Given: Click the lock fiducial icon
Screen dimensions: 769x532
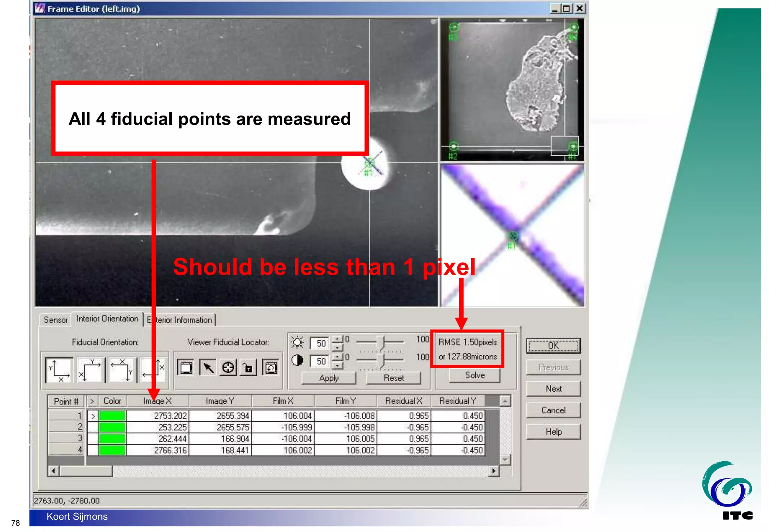Looking at the screenshot, I should 248,368.
